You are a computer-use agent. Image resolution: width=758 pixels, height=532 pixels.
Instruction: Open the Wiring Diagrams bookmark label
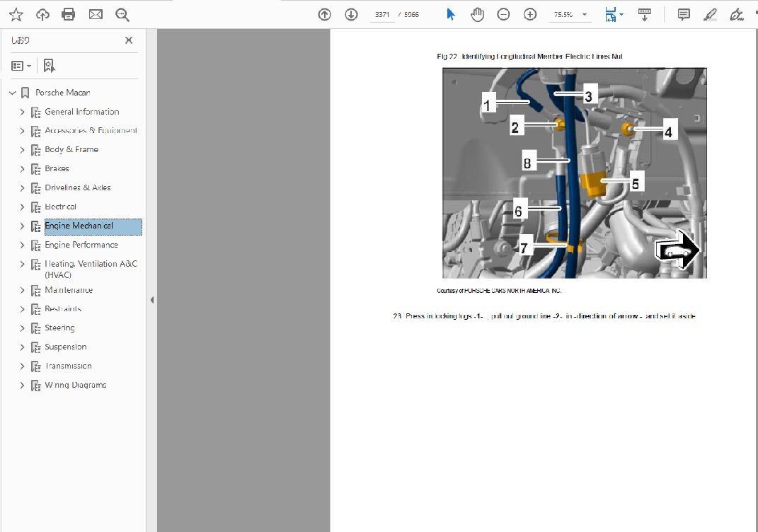[76, 385]
